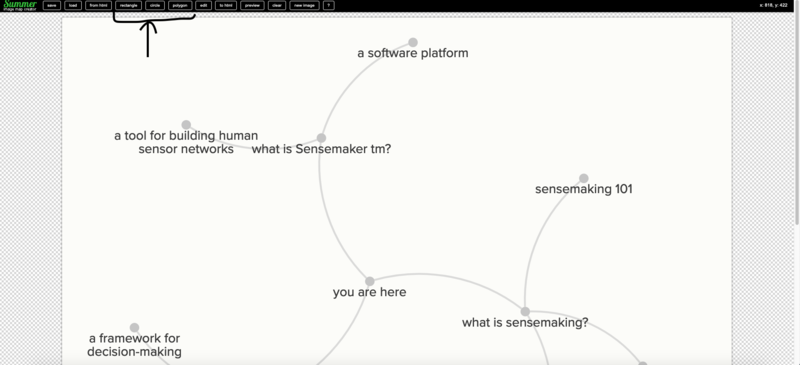Click the 'what is sensemaking?' label
Screen dimensions: 800x365
pos(525,323)
